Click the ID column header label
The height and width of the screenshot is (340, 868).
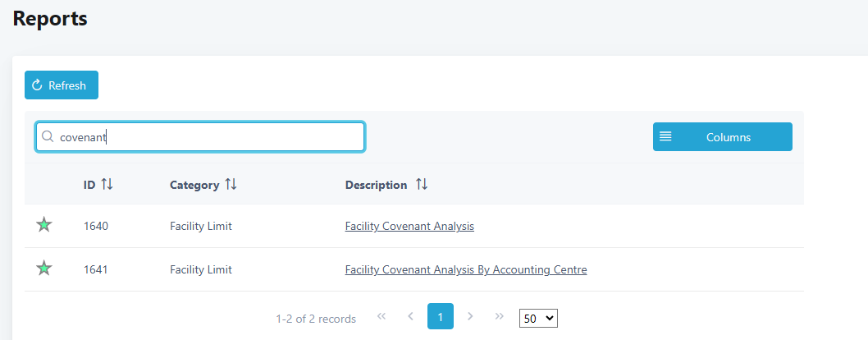[x=89, y=185]
